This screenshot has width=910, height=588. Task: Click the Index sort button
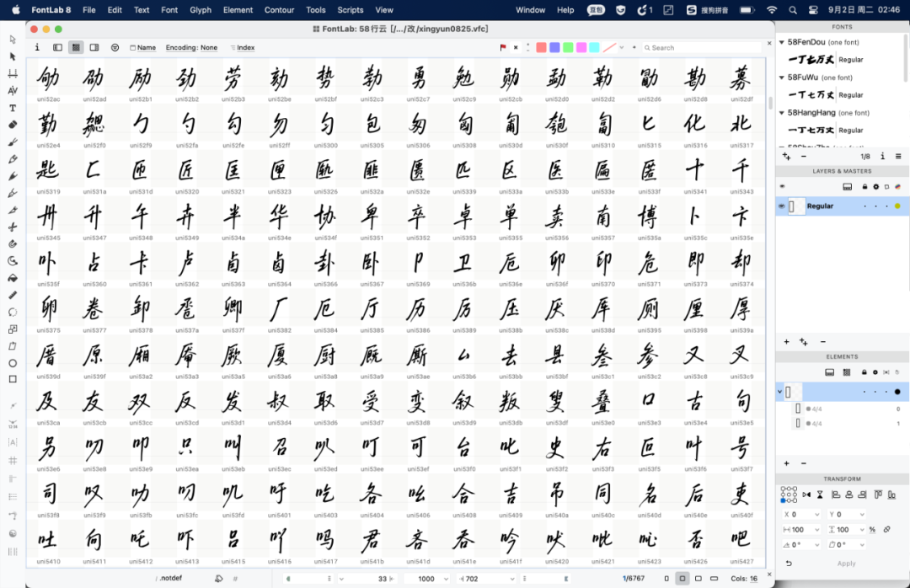(242, 48)
